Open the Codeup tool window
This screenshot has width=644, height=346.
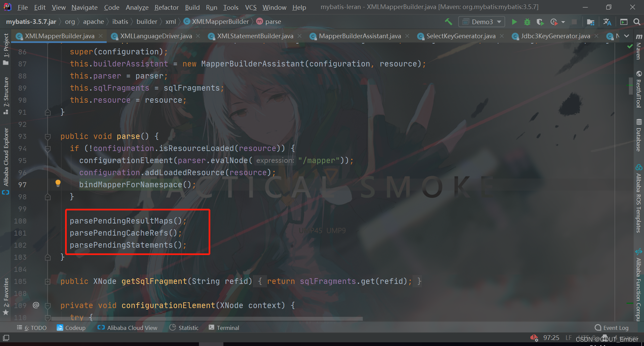pyautogui.click(x=71, y=328)
